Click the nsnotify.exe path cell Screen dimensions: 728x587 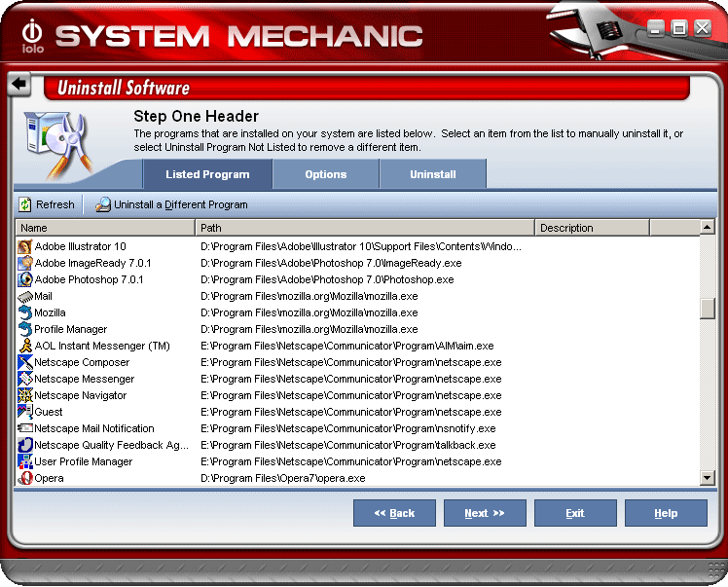(348, 428)
